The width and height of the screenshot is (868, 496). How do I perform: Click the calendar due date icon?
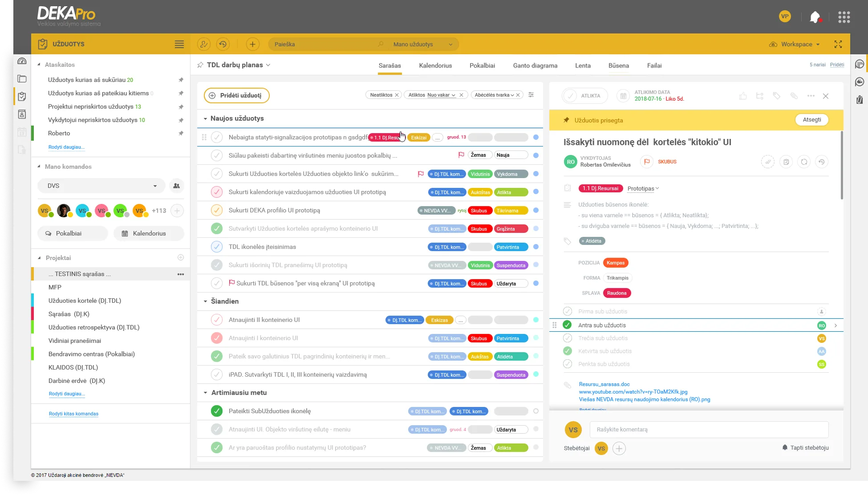pos(623,96)
